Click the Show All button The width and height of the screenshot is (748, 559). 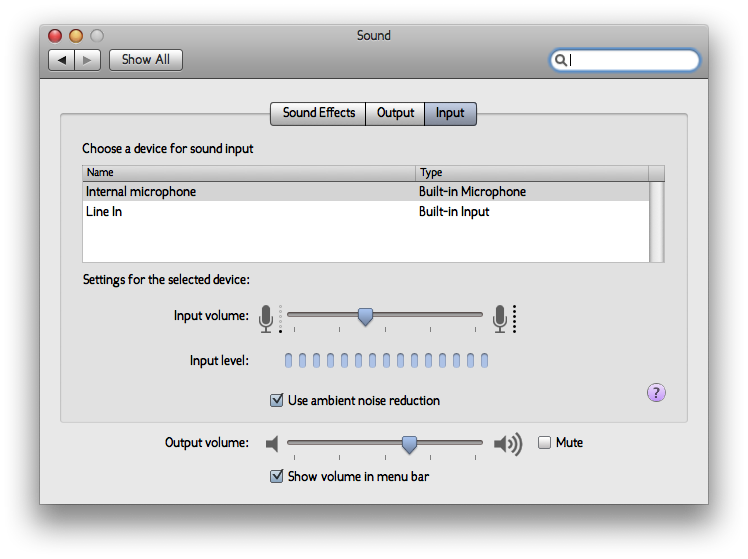coord(146,60)
